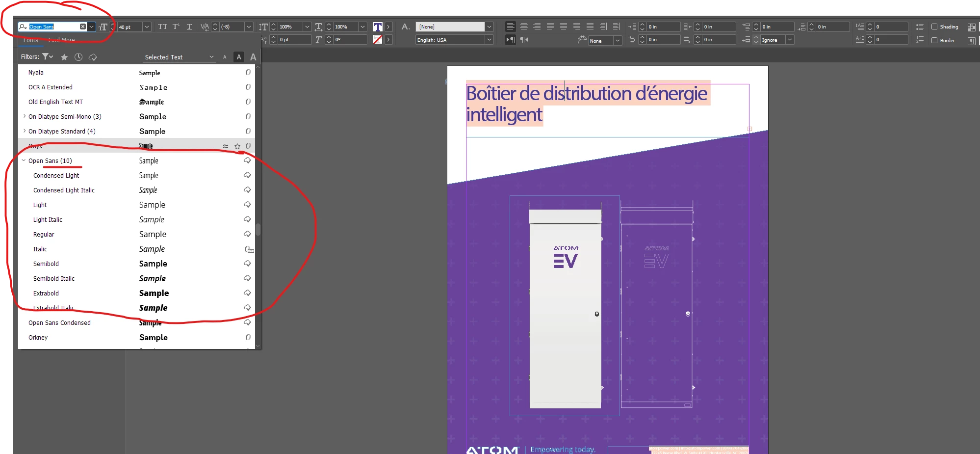Viewport: 980px width, 454px height.
Task: Set largest font sample size
Action: click(253, 57)
